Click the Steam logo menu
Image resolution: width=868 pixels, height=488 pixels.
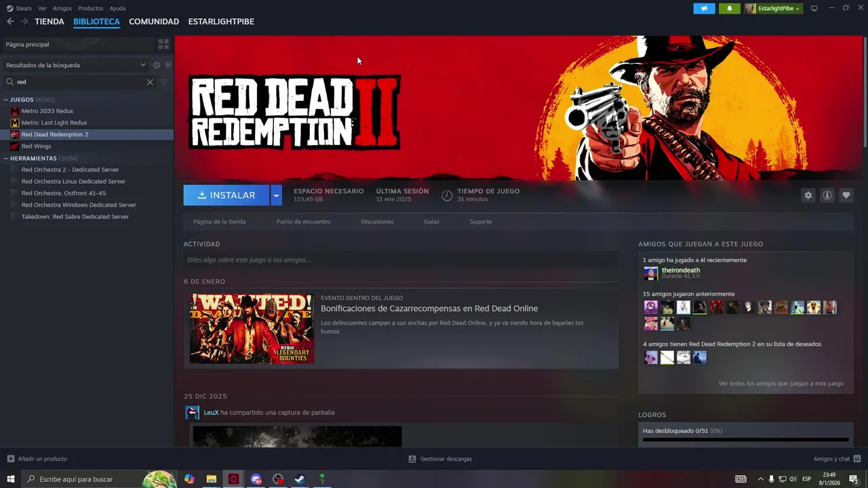9,8
